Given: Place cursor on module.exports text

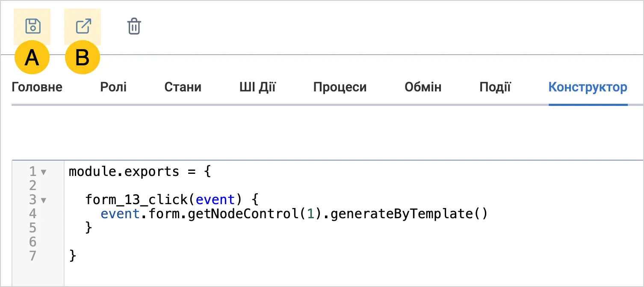Looking at the screenshot, I should pyautogui.click(x=124, y=172).
